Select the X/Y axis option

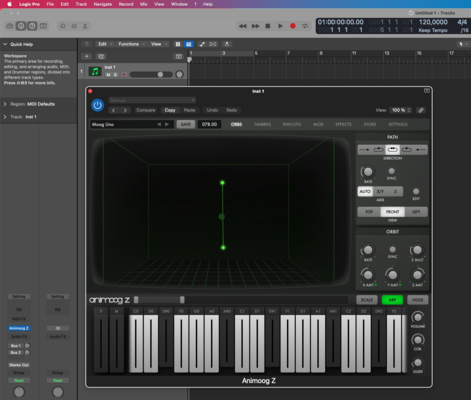coord(380,192)
